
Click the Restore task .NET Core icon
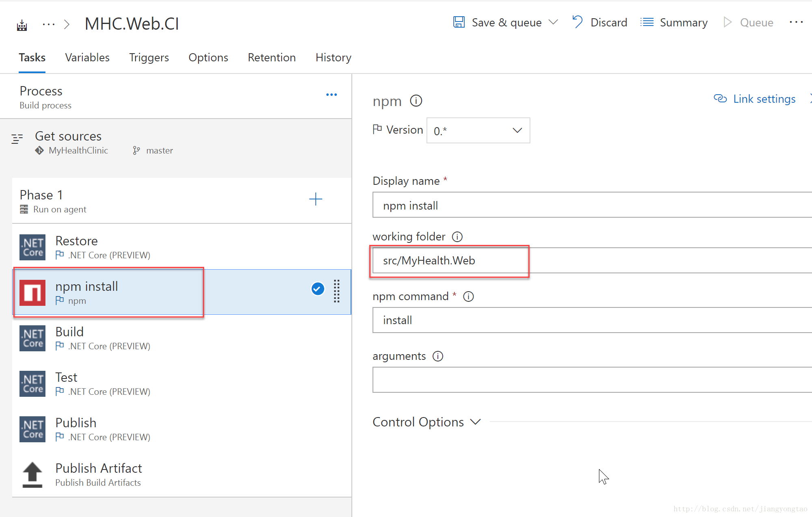32,247
